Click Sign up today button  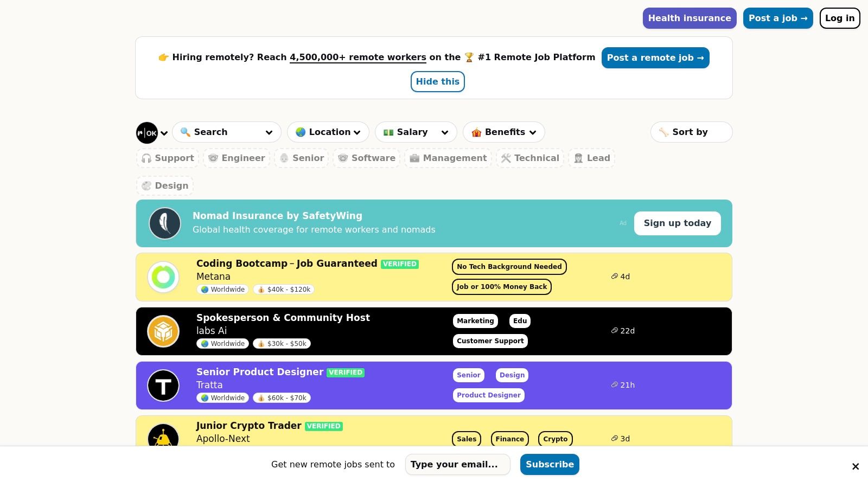pyautogui.click(x=678, y=223)
